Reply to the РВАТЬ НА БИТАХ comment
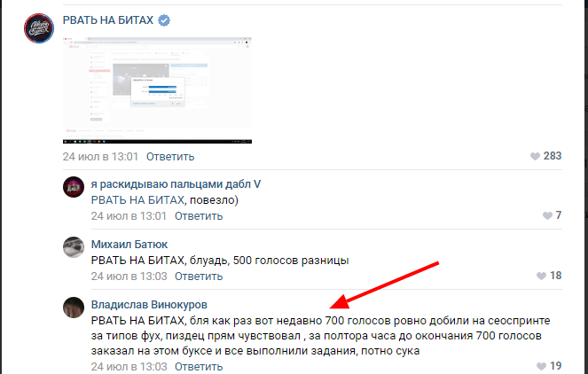588x374 pixels. click(170, 156)
